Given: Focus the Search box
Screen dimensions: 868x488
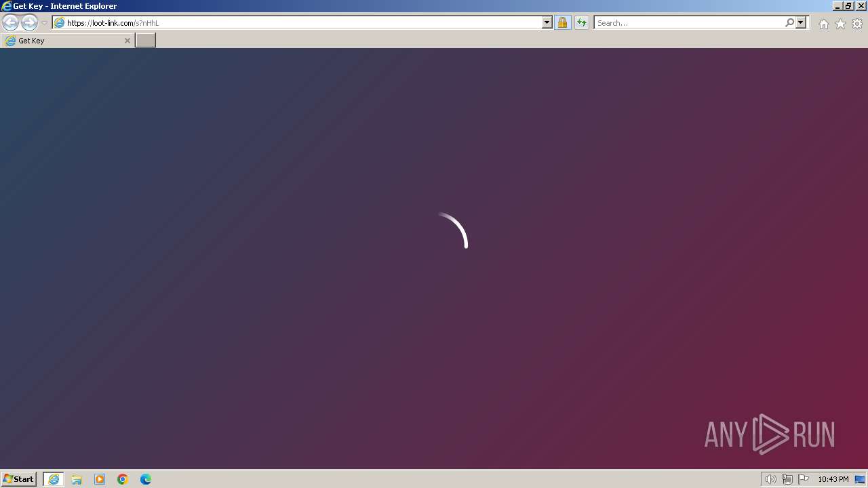Looking at the screenshot, I should pos(689,22).
